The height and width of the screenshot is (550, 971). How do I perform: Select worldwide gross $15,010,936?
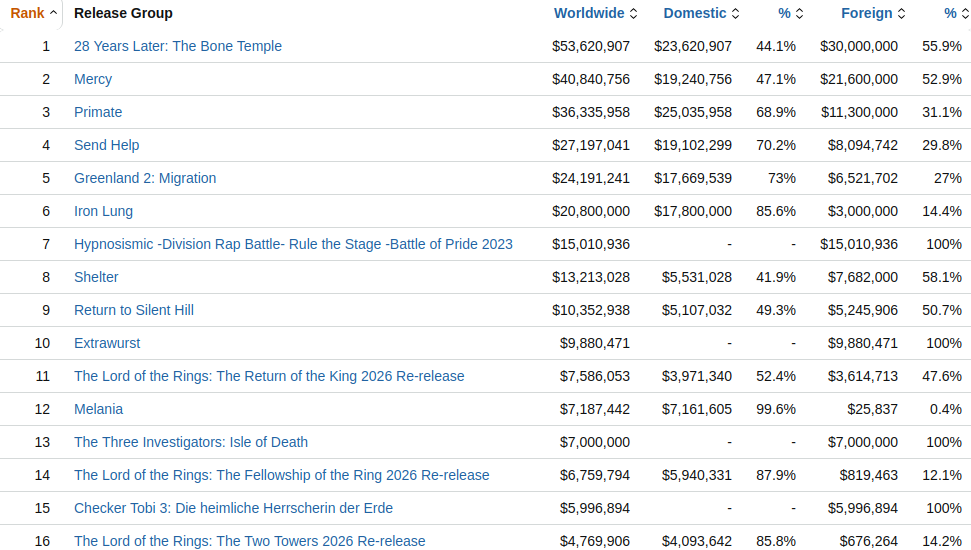[x=591, y=244]
